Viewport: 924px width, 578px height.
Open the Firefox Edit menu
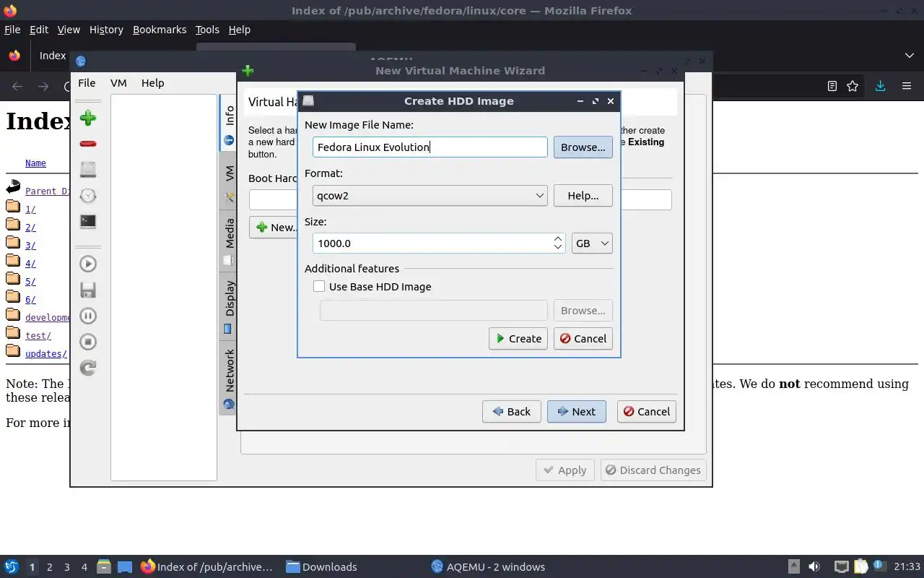pos(39,30)
